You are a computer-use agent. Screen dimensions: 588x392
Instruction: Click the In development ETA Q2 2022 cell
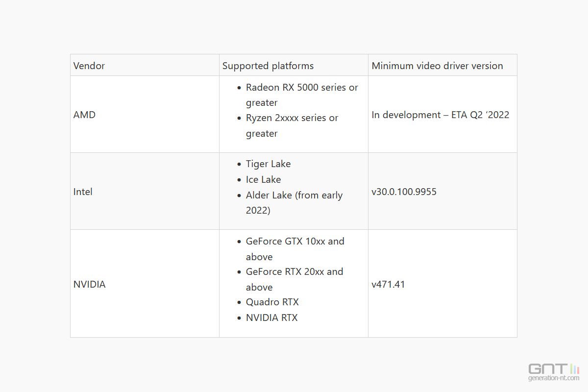pos(441,115)
